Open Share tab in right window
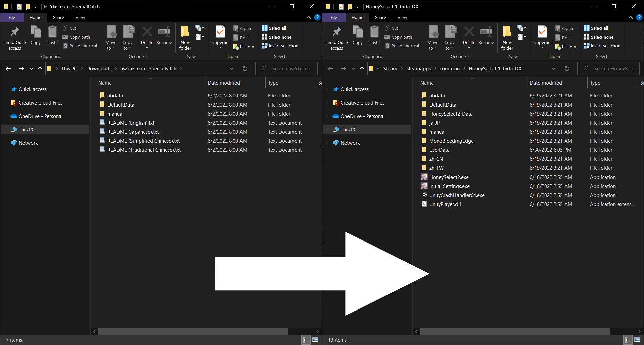The image size is (644, 345). [x=380, y=17]
